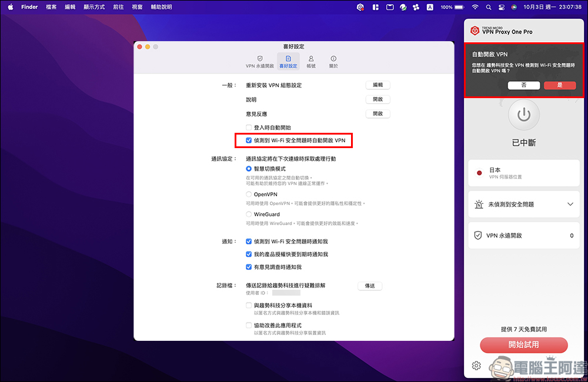Click the Wi-Fi icon in menu bar
The width and height of the screenshot is (588, 382).
[x=475, y=7]
